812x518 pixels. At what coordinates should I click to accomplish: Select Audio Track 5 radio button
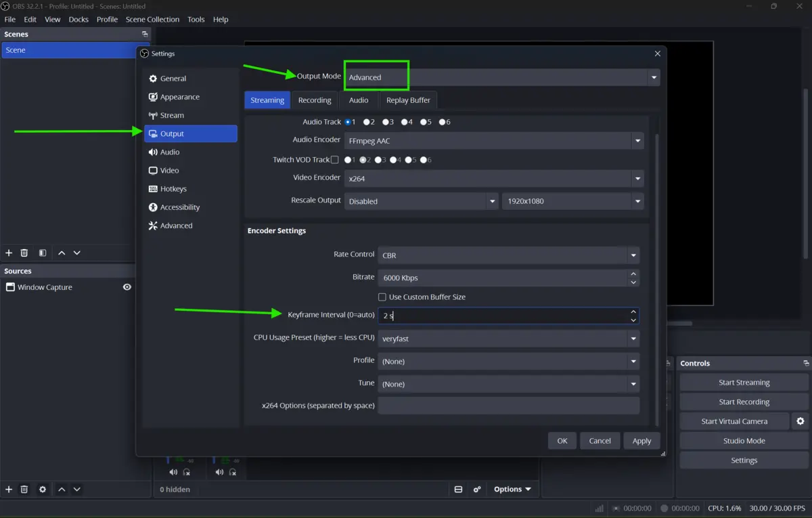click(x=424, y=122)
